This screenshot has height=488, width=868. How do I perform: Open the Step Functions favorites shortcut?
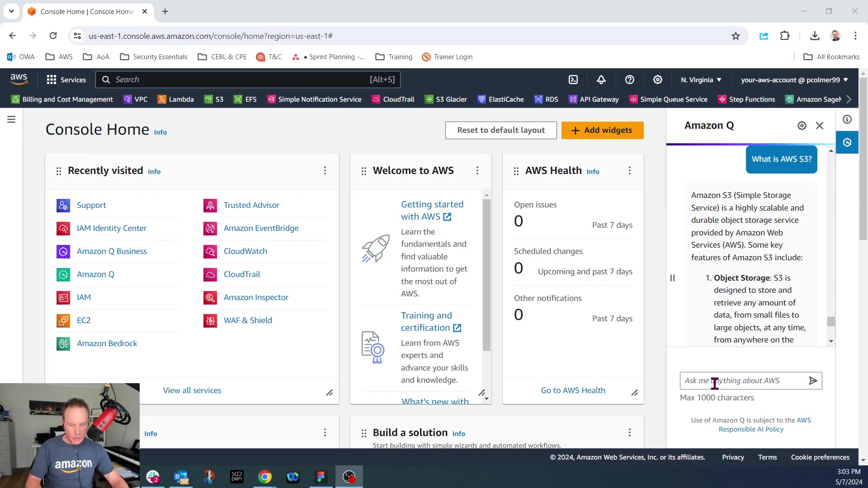pyautogui.click(x=746, y=99)
